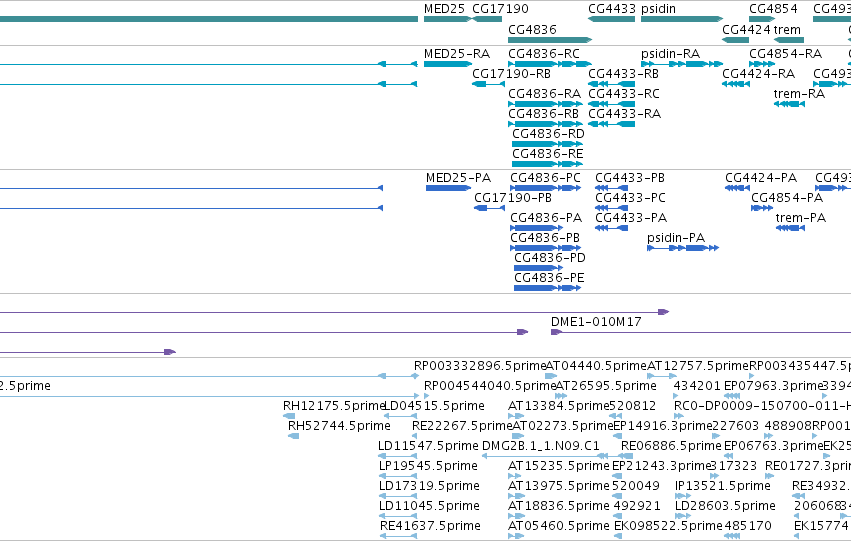This screenshot has width=851, height=541.
Task: Click the psidin-RA transcript label
Action: (670, 54)
